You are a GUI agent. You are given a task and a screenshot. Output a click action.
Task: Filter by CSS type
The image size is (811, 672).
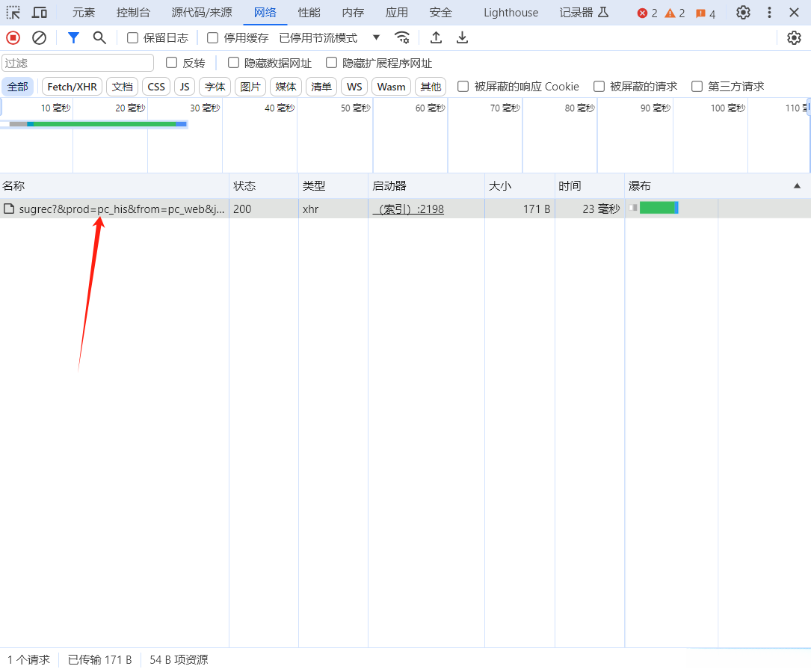tap(156, 87)
